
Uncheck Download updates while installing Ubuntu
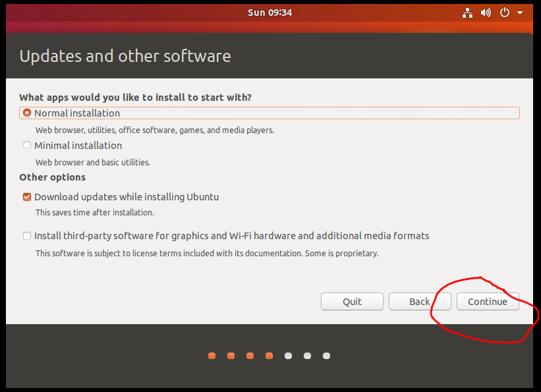point(27,197)
